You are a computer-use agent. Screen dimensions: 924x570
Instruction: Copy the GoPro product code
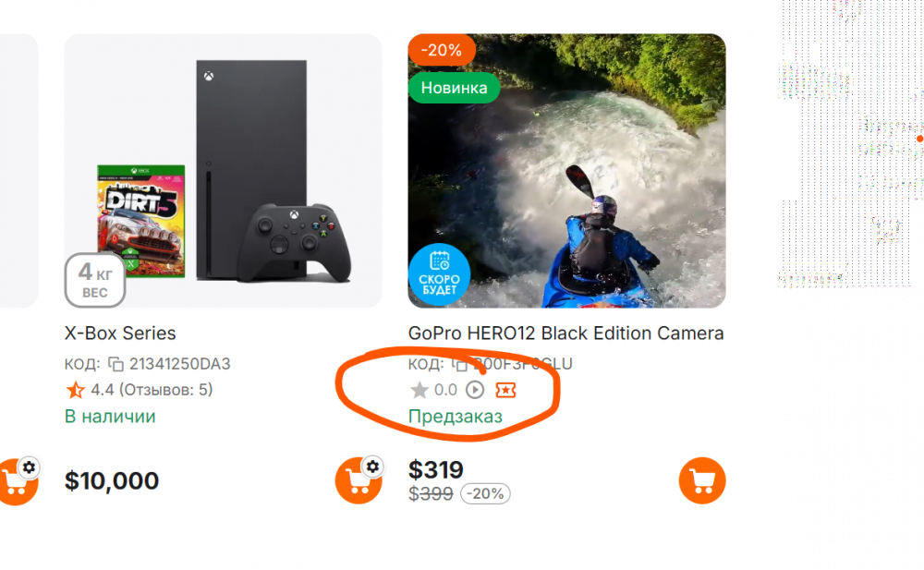point(459,364)
